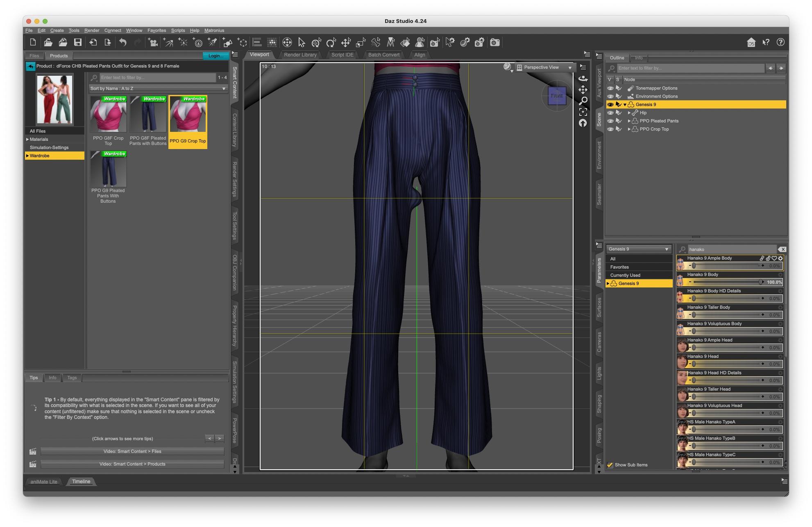This screenshot has height=527, width=812.
Task: Uncheck Show Sub Items checkbox
Action: [x=610, y=465]
